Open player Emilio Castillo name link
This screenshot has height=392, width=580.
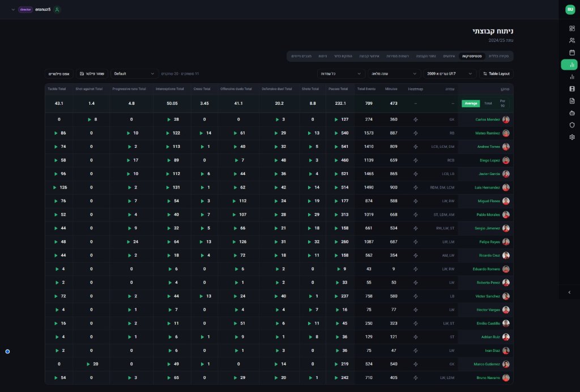(x=488, y=323)
